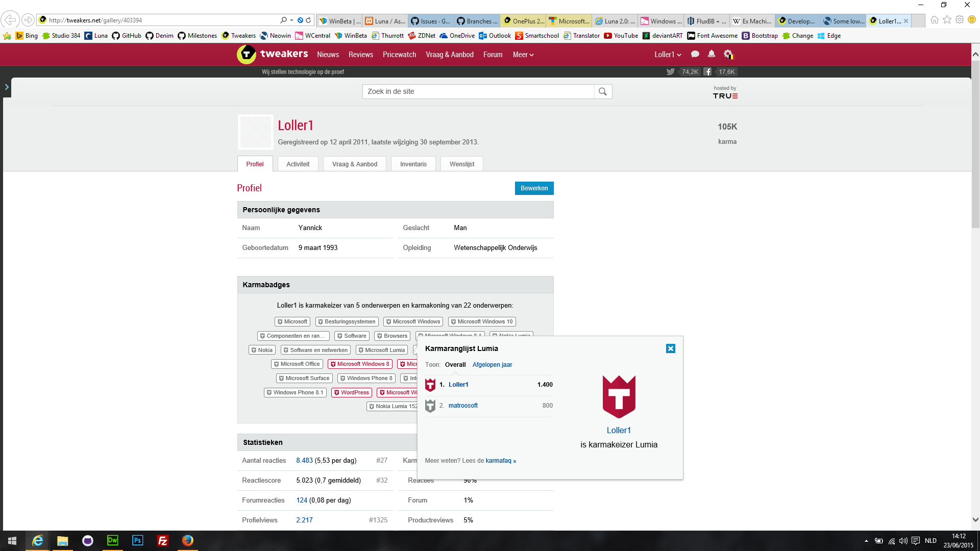The image size is (980, 551).
Task: Open Photoshop from the taskbar
Action: click(137, 541)
